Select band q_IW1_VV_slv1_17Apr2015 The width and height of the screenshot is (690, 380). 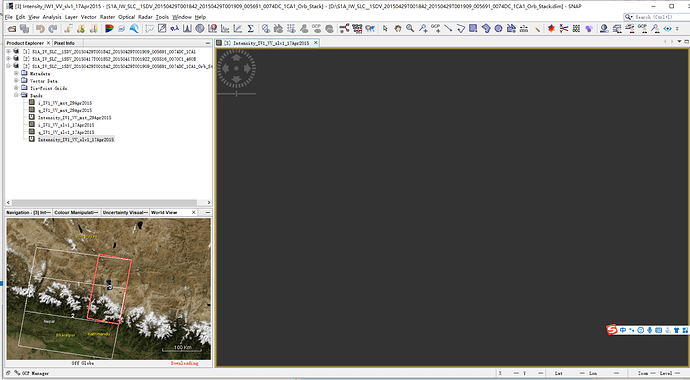tap(66, 132)
